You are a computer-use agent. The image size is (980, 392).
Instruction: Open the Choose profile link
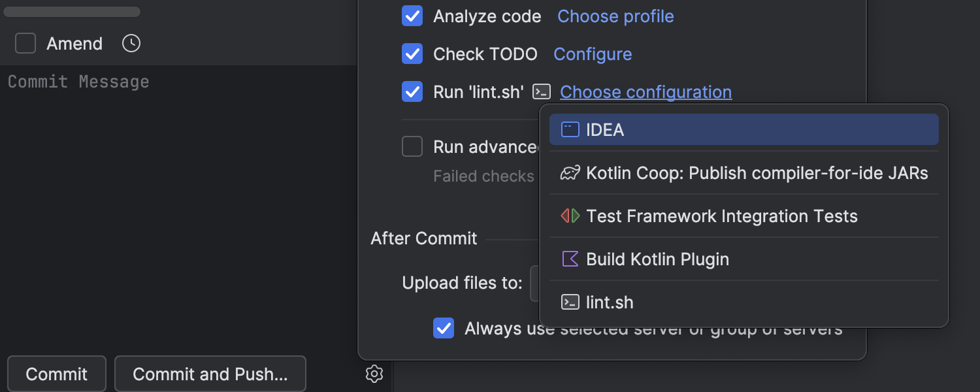615,16
